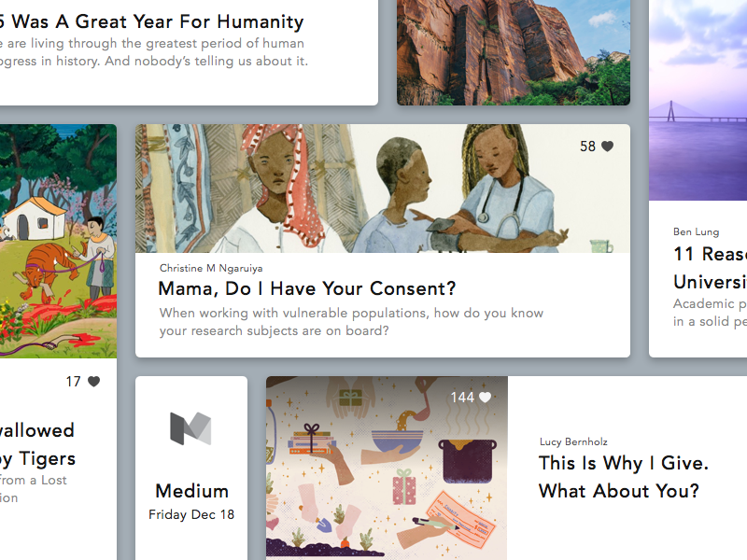Click the Friday Dec 18 date

click(x=191, y=514)
